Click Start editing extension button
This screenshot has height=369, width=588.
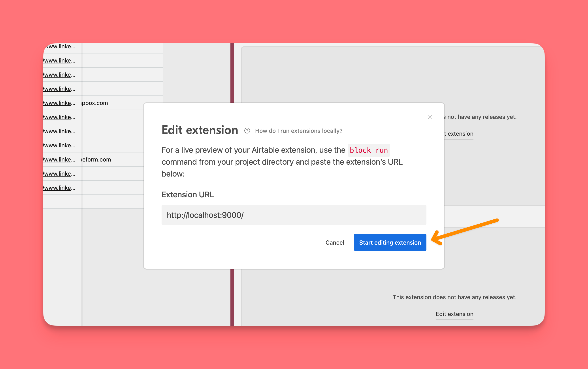click(x=390, y=242)
